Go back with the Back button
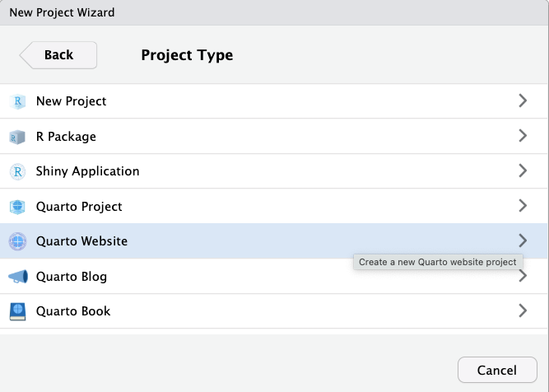This screenshot has height=392, width=549. click(x=58, y=55)
